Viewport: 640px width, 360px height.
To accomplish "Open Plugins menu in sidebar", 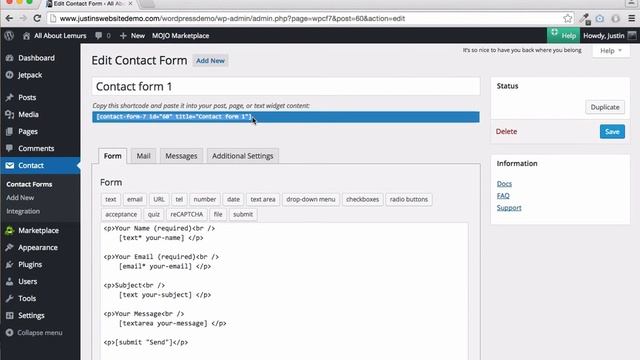I will coord(30,264).
